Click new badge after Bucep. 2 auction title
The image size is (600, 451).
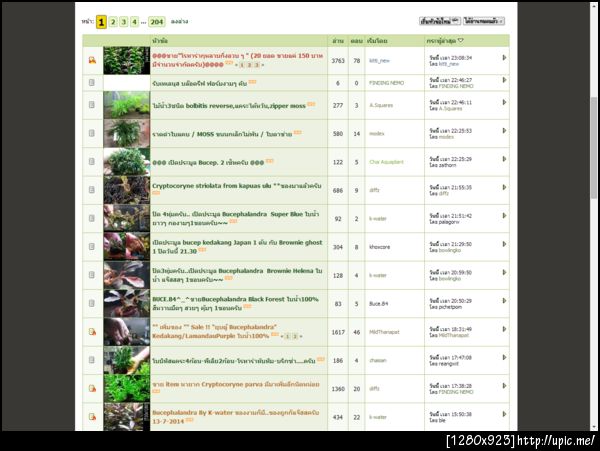pyautogui.click(x=270, y=161)
